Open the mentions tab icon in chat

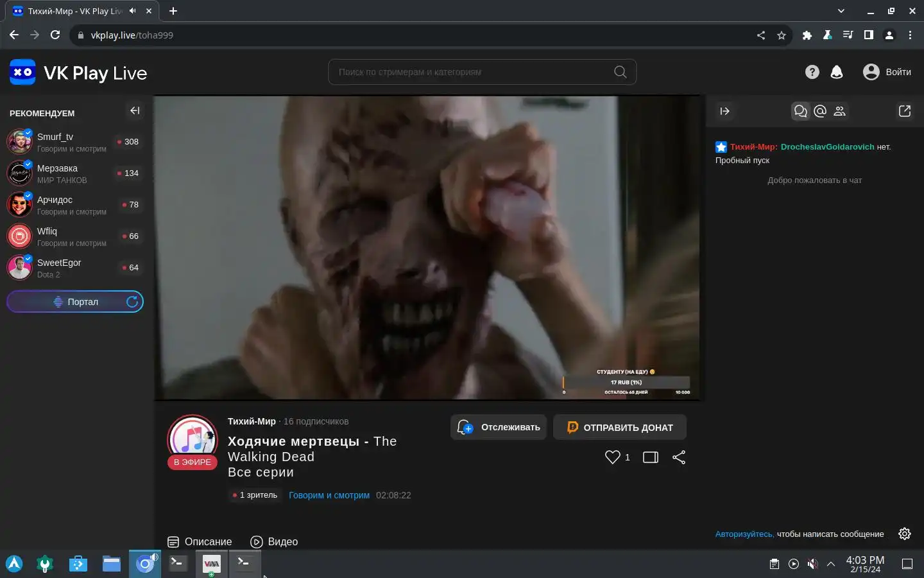(x=820, y=111)
